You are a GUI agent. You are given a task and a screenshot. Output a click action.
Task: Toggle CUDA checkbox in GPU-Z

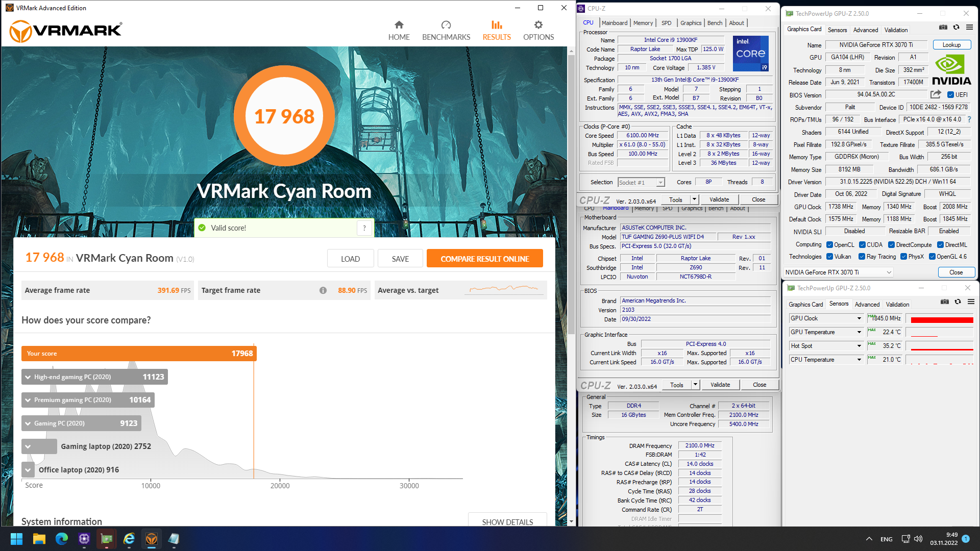(862, 245)
